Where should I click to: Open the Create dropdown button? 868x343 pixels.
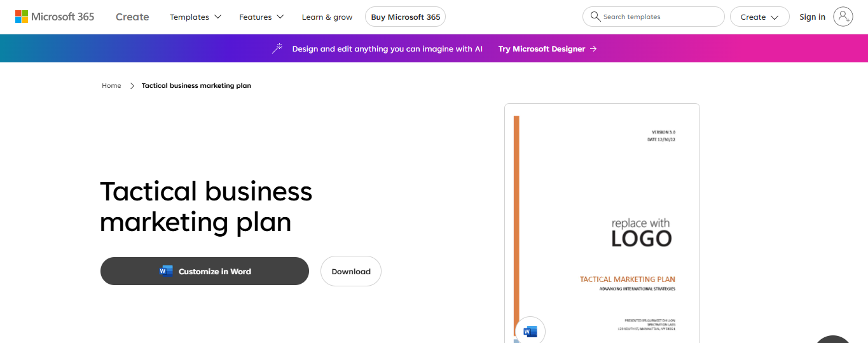759,17
